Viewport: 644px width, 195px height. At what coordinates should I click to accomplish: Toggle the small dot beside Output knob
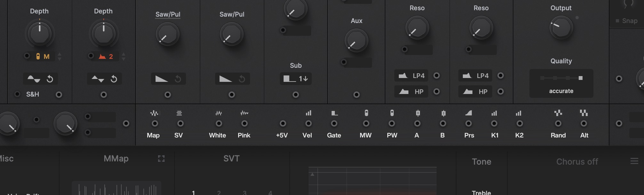point(577,18)
